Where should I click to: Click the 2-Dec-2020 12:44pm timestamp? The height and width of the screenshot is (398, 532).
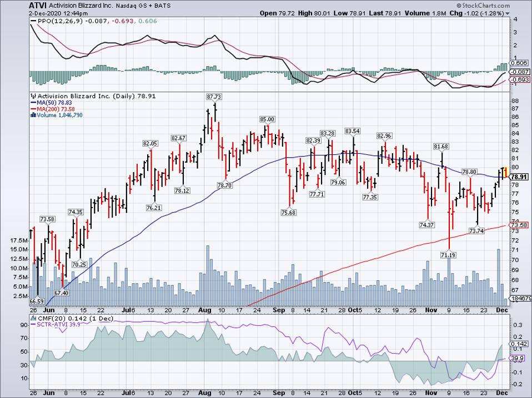[58, 13]
